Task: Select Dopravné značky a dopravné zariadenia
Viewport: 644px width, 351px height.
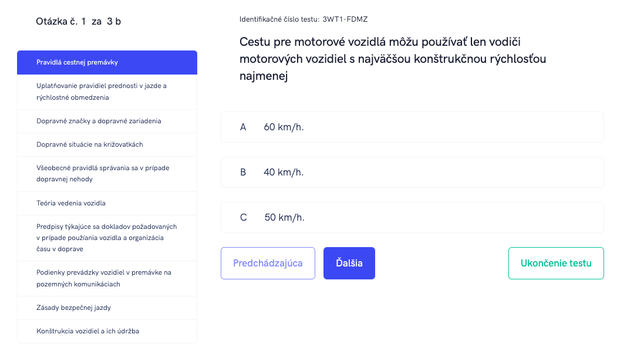Action: pos(106,121)
